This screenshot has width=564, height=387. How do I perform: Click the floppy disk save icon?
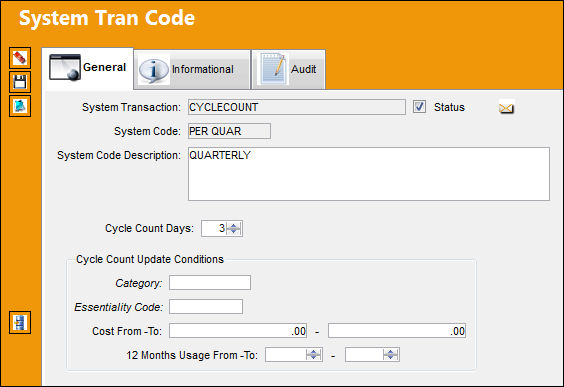pyautogui.click(x=20, y=82)
